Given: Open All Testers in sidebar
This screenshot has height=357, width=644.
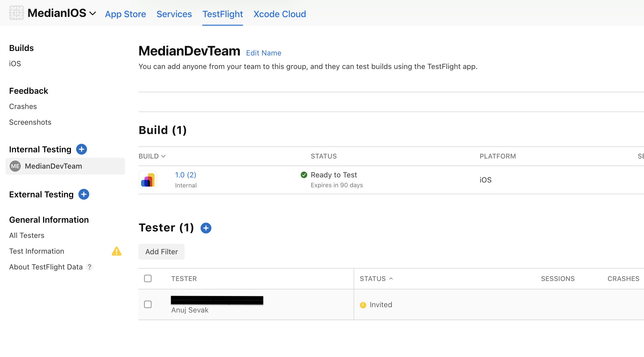Looking at the screenshot, I should pyautogui.click(x=27, y=235).
